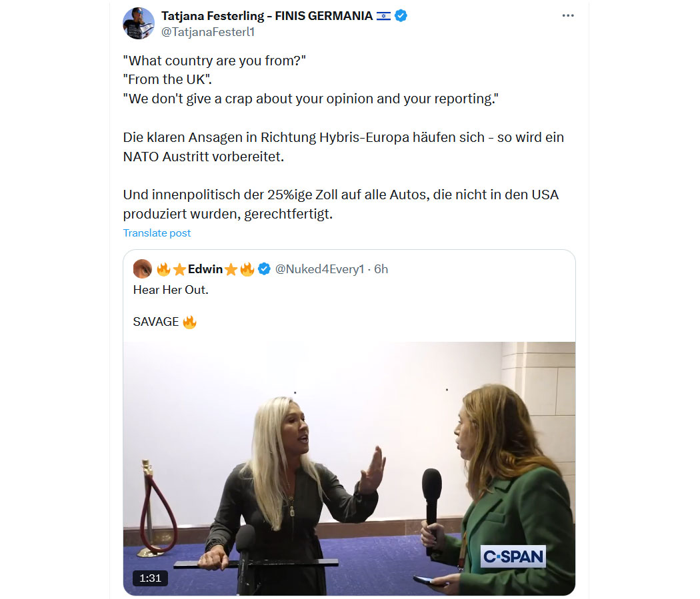The image size is (700, 599).
Task: Open the three-dot more options menu
Action: click(x=568, y=15)
